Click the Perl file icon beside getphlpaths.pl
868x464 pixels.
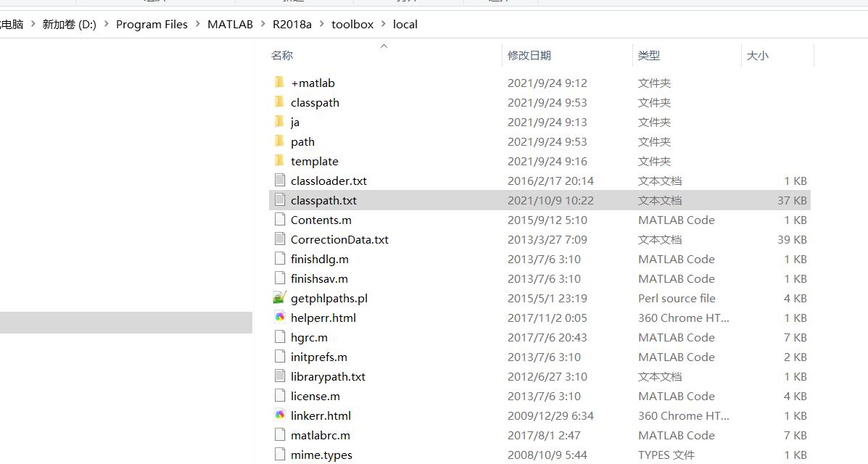pos(280,298)
